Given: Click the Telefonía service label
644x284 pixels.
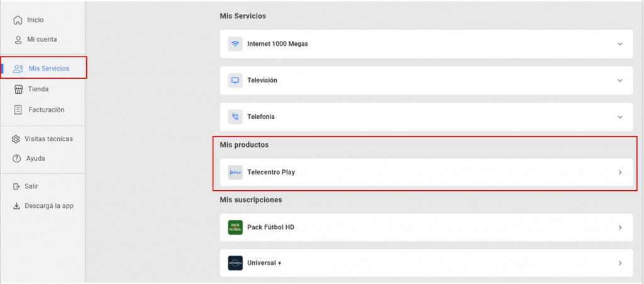Looking at the screenshot, I should click(261, 117).
